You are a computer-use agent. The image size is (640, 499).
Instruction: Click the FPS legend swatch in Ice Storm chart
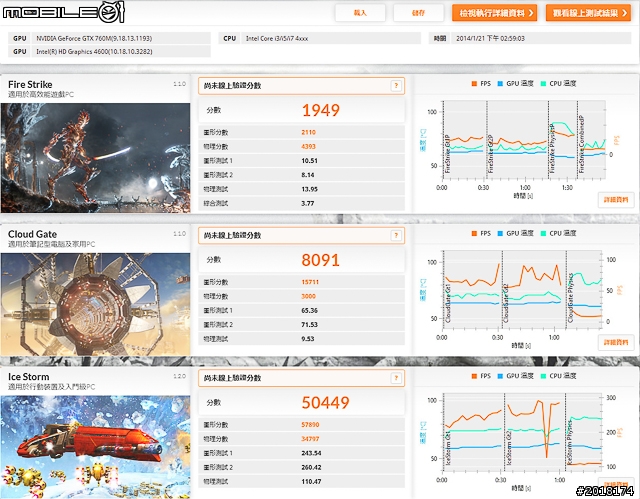(x=474, y=376)
